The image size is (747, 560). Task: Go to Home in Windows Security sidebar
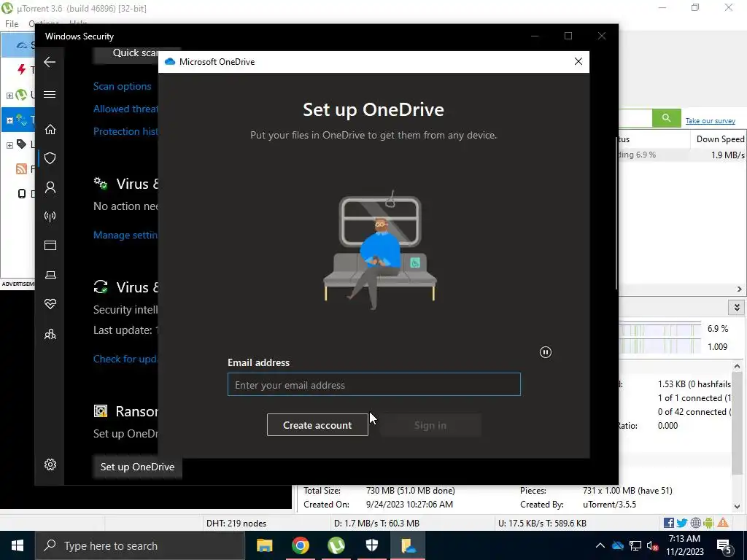(x=50, y=129)
